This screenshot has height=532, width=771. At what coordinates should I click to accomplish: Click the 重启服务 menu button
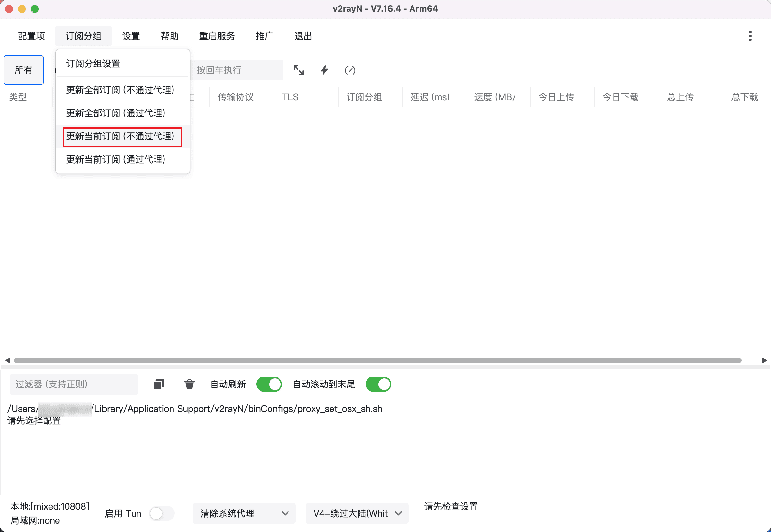tap(217, 36)
